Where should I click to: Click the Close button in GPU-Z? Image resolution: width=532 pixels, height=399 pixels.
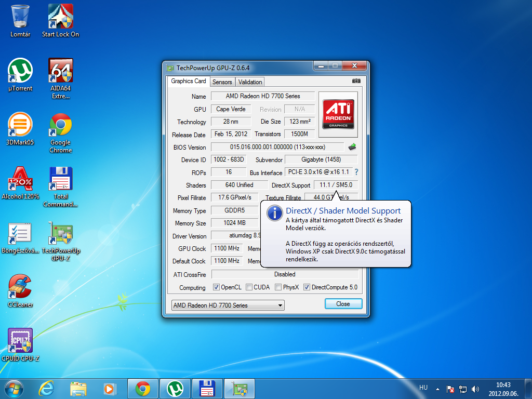343,303
